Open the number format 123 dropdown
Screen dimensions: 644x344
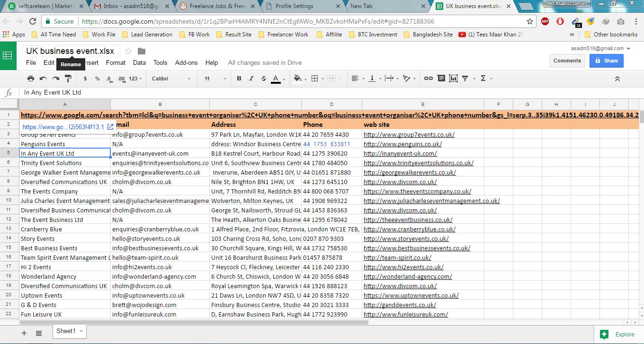point(135,79)
